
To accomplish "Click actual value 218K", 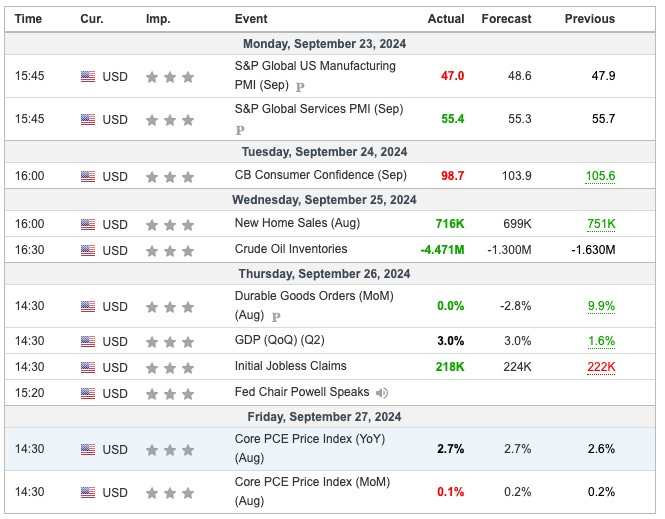I will [x=450, y=367].
